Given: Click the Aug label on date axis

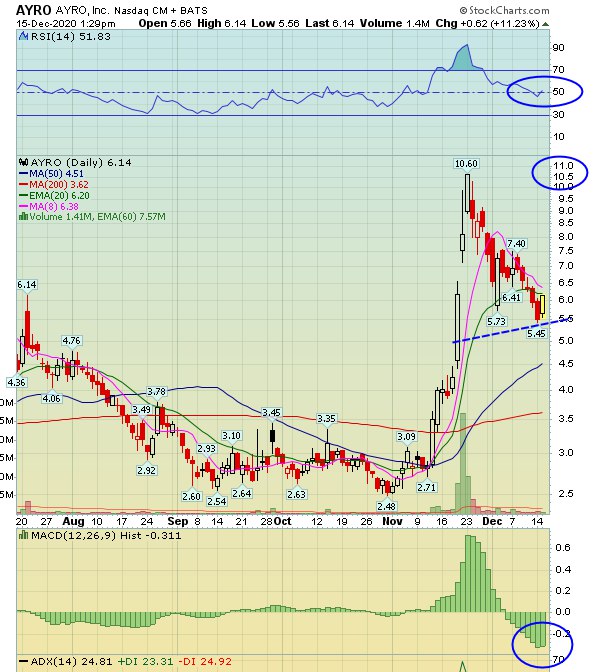Looking at the screenshot, I should [73, 521].
